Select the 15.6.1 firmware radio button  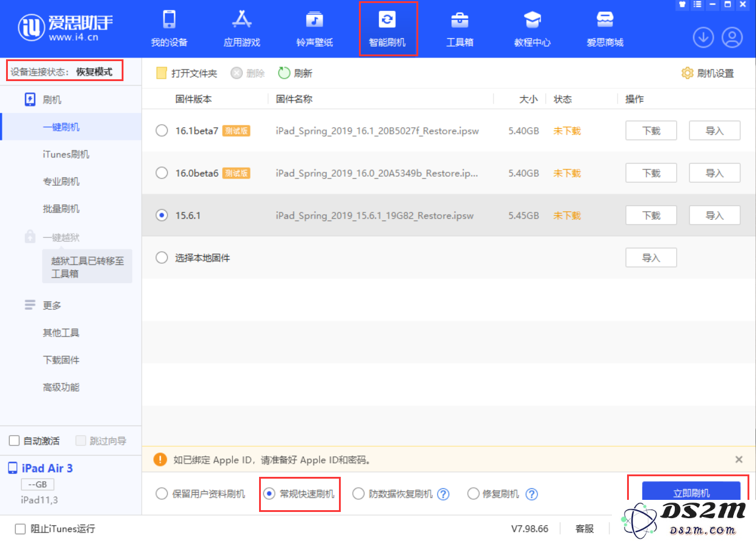[x=162, y=215]
